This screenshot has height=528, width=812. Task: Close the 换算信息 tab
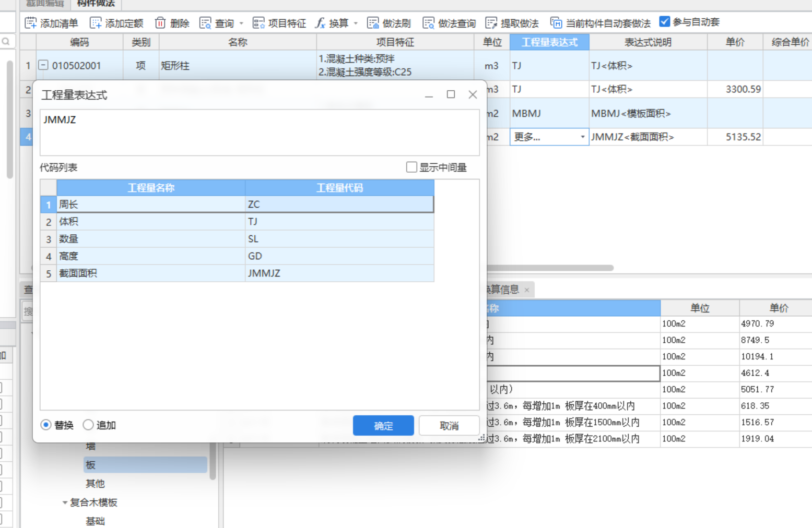[x=527, y=290]
